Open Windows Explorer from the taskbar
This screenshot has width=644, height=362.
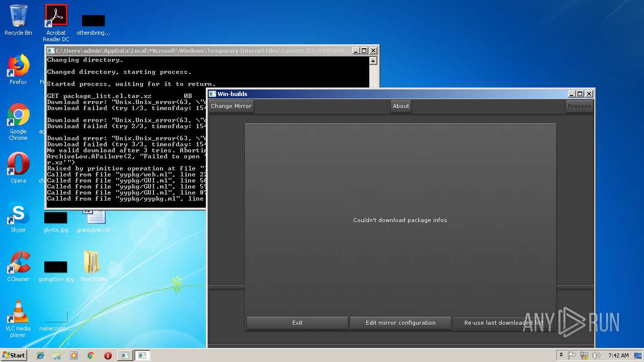click(57, 355)
